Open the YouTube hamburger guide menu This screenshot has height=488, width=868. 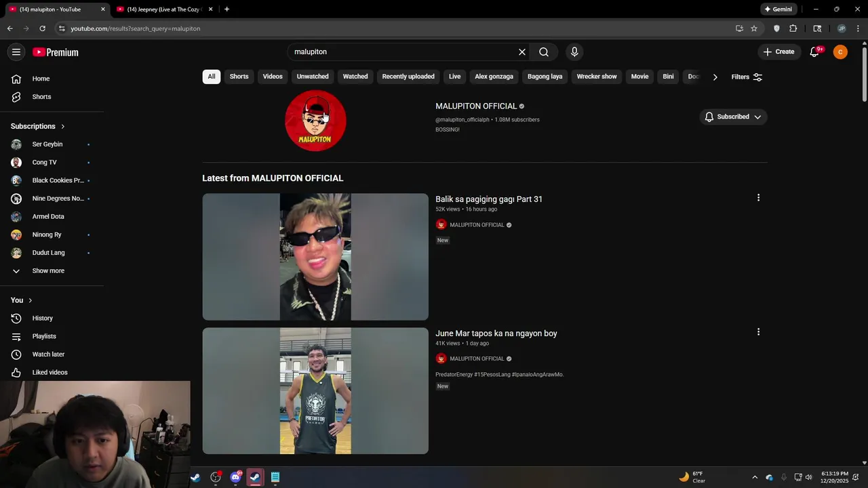pyautogui.click(x=16, y=52)
